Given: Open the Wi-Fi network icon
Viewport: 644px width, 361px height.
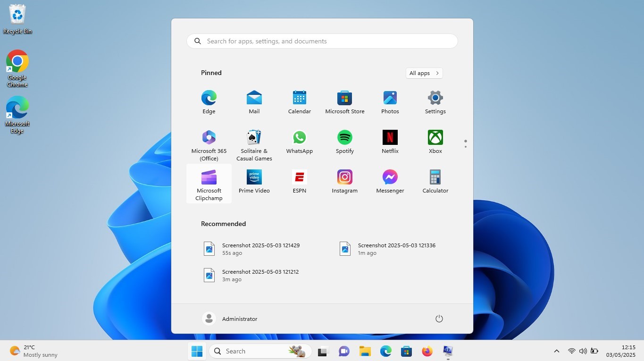Looking at the screenshot, I should point(572,351).
